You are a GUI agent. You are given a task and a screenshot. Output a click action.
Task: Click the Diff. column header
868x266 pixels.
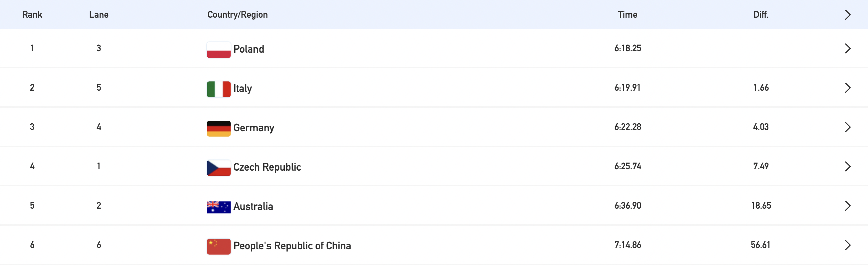[761, 14]
